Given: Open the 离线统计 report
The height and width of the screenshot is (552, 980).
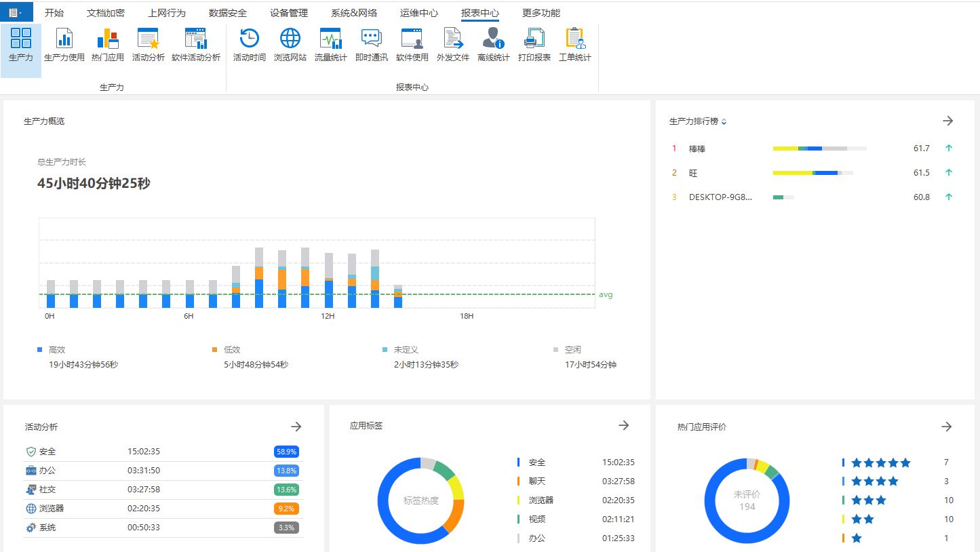Looking at the screenshot, I should click(x=494, y=46).
